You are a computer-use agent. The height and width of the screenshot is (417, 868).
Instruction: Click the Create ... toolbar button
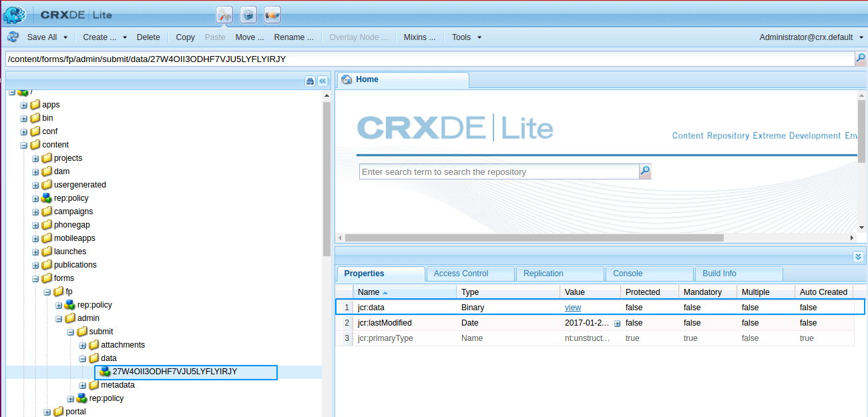[99, 37]
